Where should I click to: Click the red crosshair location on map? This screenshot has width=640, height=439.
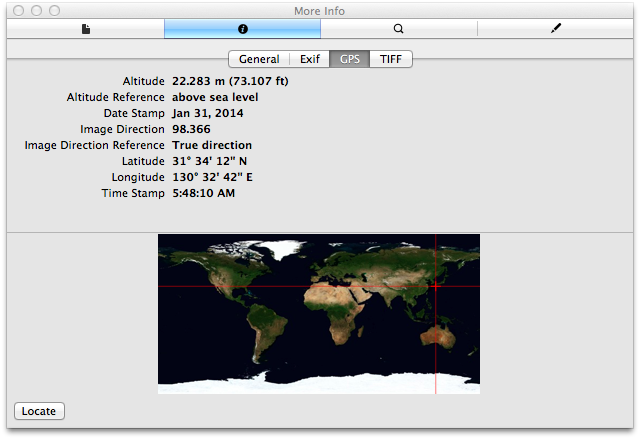(x=436, y=286)
